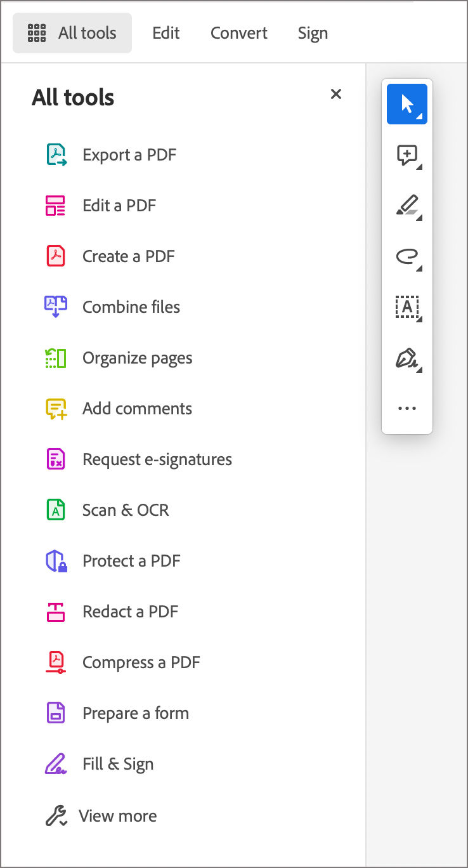Viewport: 468px width, 868px height.
Task: Switch to the Convert tab
Action: 238,33
